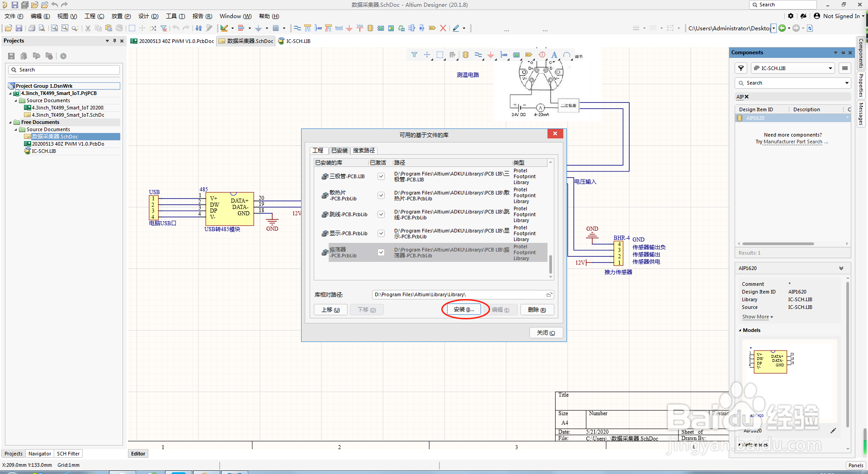This screenshot has height=474, width=868.
Task: Click the selection filter icon in active bar
Action: 414,55
